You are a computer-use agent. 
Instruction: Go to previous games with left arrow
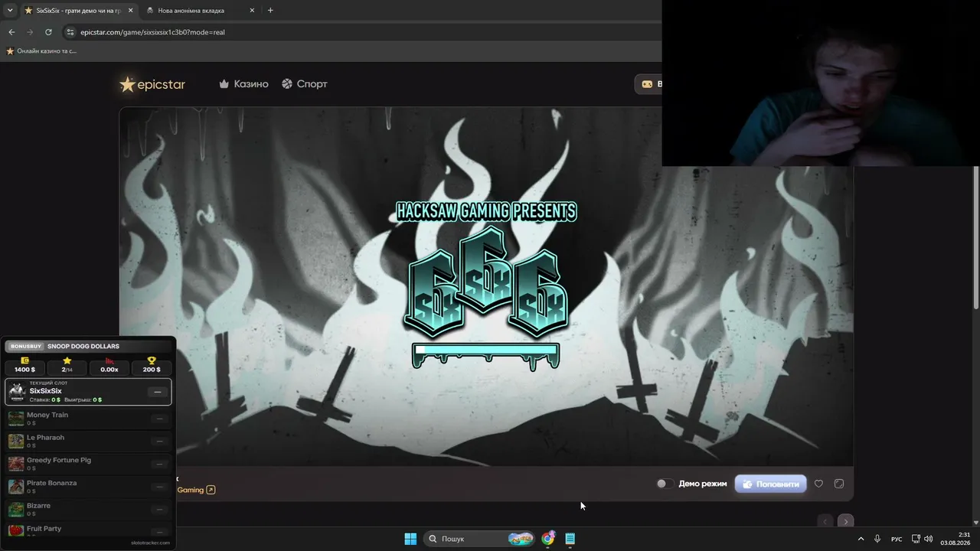pos(825,521)
